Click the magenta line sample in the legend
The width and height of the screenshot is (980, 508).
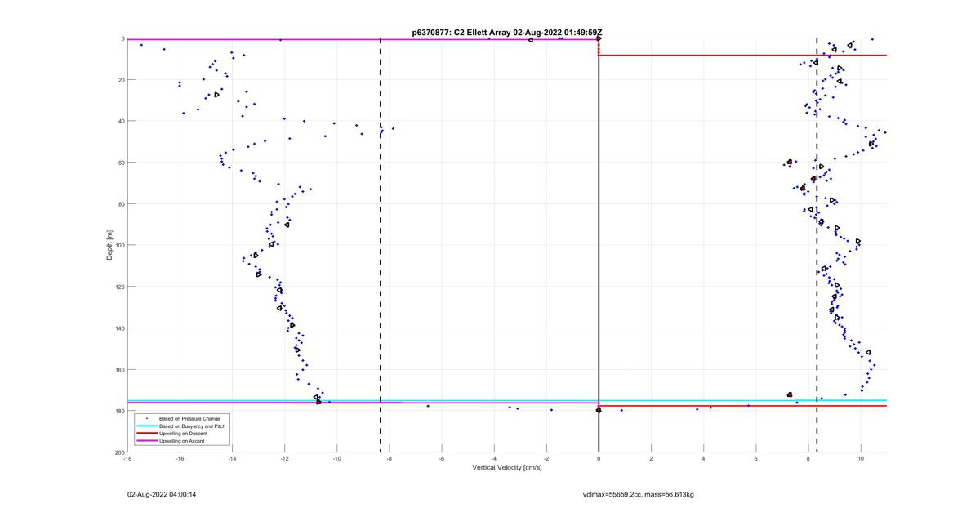(x=147, y=440)
